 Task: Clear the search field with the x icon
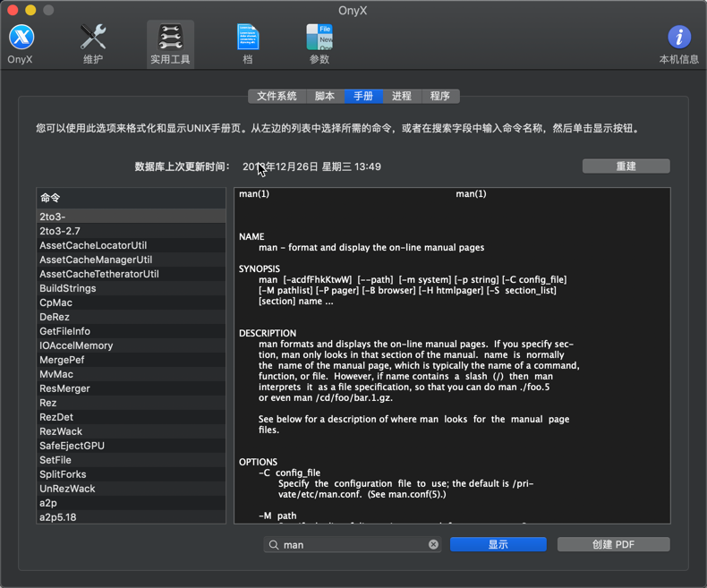point(433,545)
